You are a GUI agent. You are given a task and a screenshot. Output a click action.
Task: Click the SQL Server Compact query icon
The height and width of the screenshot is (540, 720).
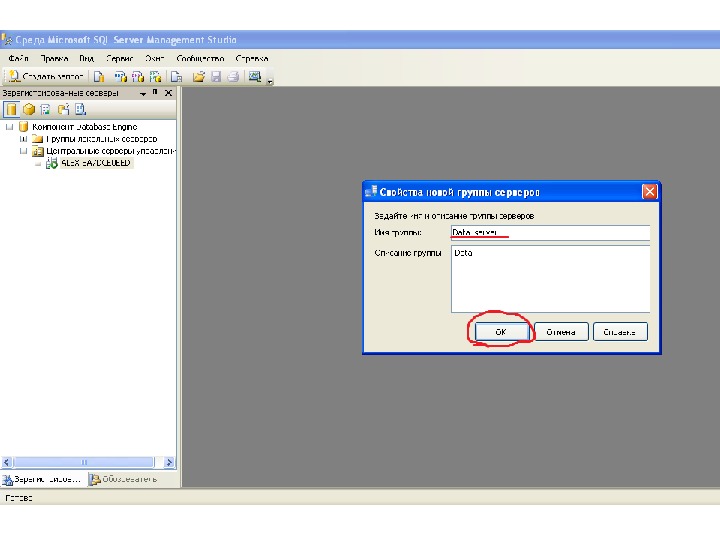(176, 76)
